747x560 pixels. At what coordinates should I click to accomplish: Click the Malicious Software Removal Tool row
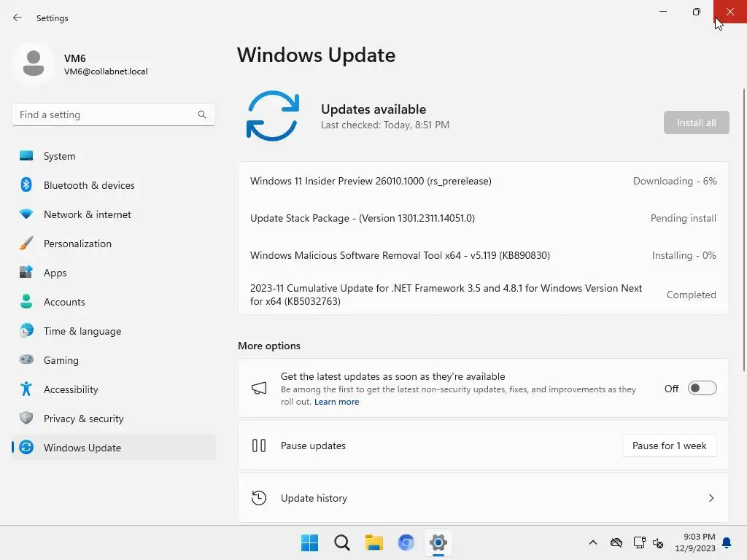coord(483,255)
